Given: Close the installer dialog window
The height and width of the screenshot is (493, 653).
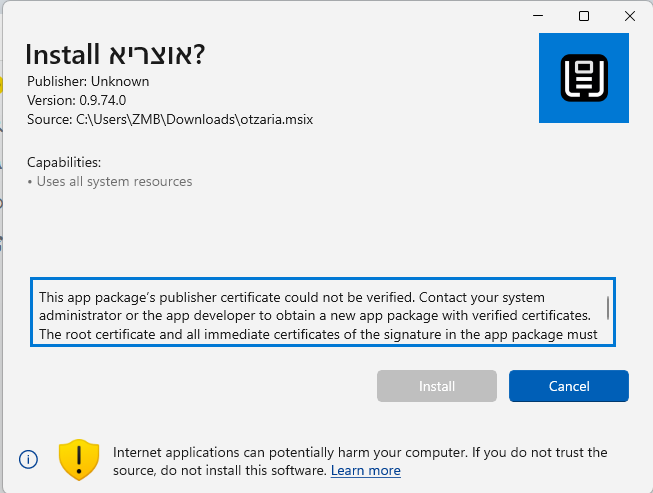Looking at the screenshot, I should 629,16.
